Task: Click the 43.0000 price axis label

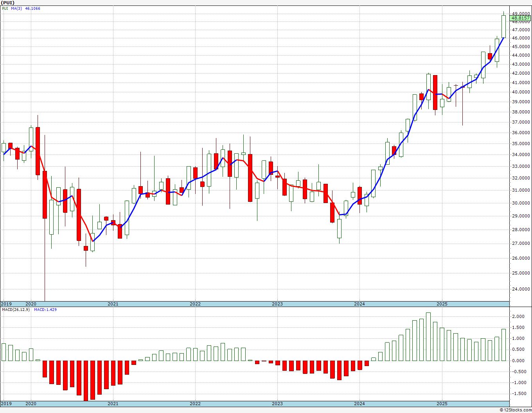Action: click(521, 64)
